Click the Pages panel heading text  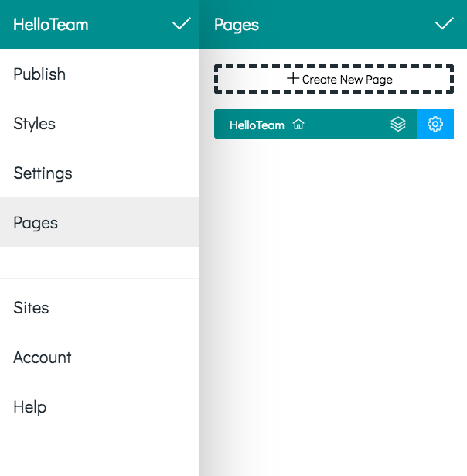237,25
